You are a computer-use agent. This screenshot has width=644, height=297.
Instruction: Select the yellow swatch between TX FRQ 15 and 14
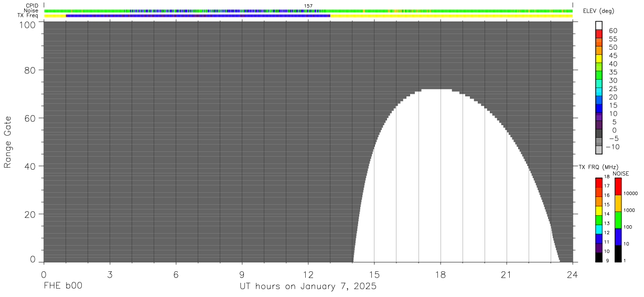click(598, 211)
